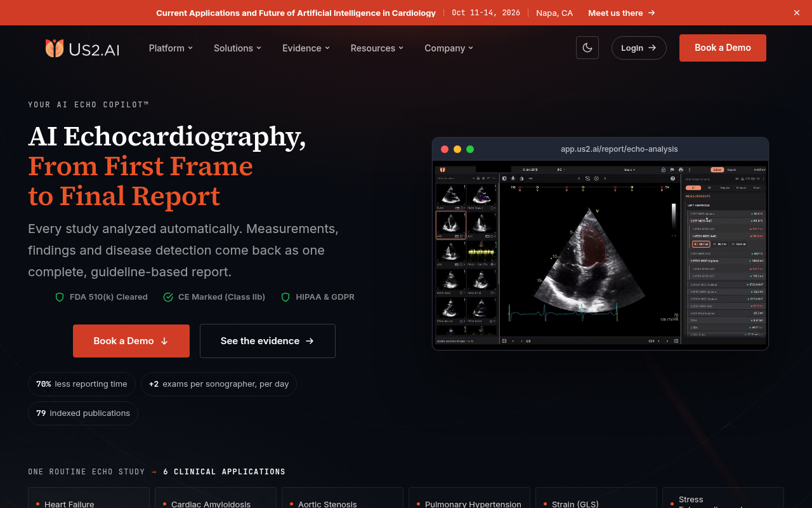Screen dimensions: 812x508
Task: Select the Doppler measurements filter tab
Action: pyautogui.click(x=725, y=188)
